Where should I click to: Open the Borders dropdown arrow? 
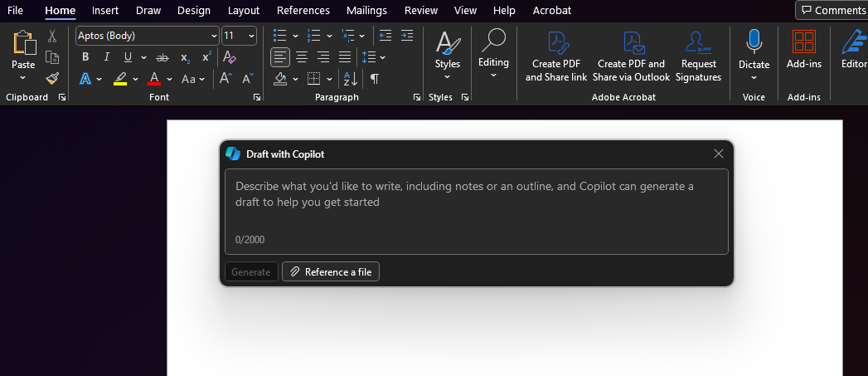(x=329, y=79)
